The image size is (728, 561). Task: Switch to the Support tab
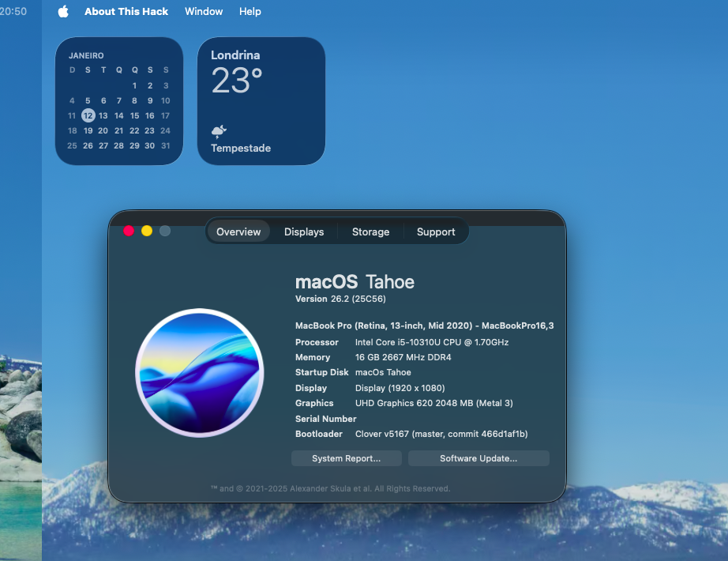pos(436,232)
